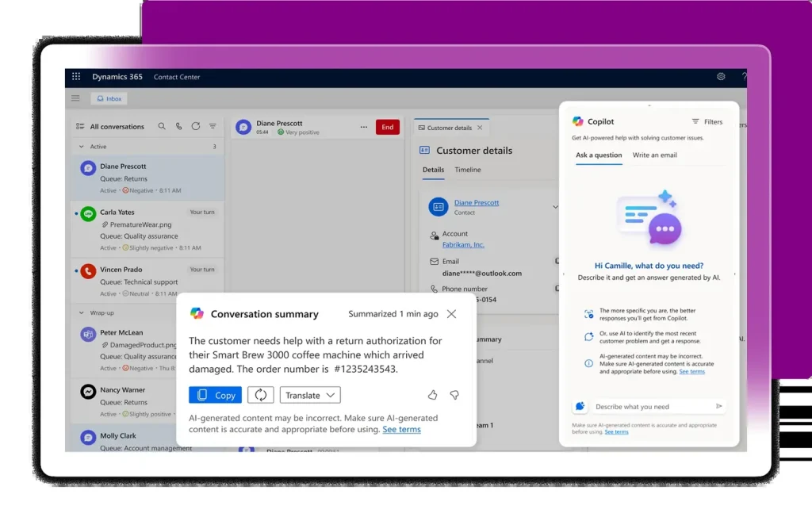Click Dynamics 365 title

pos(117,77)
